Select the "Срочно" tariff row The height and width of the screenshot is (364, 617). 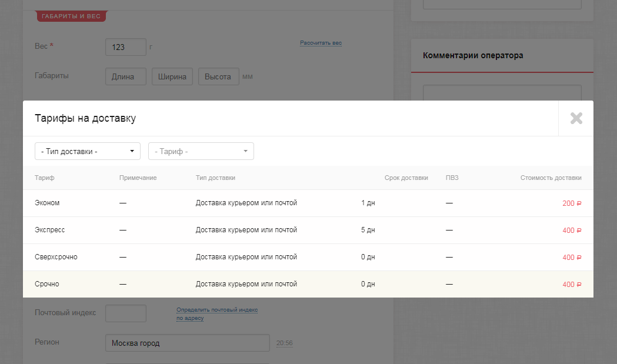click(x=308, y=284)
